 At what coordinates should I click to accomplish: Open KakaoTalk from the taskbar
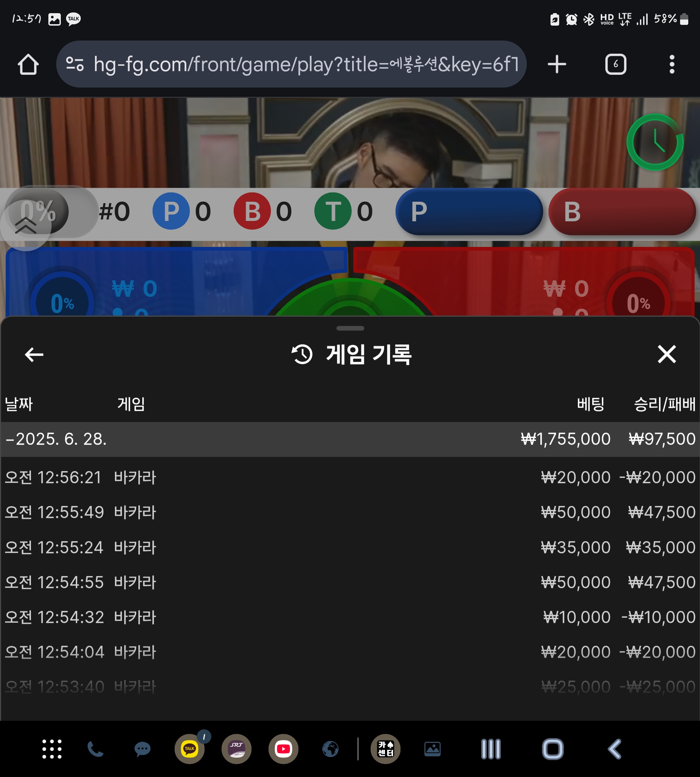click(190, 749)
